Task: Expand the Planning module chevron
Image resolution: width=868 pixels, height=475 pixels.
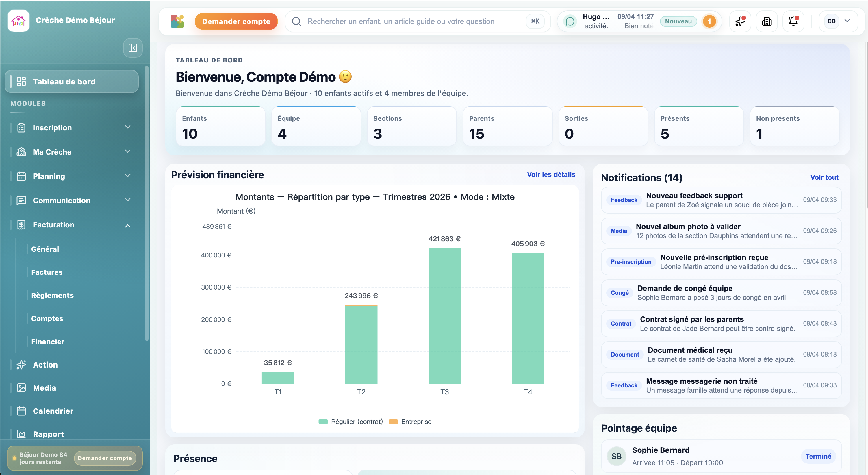Action: pos(127,175)
